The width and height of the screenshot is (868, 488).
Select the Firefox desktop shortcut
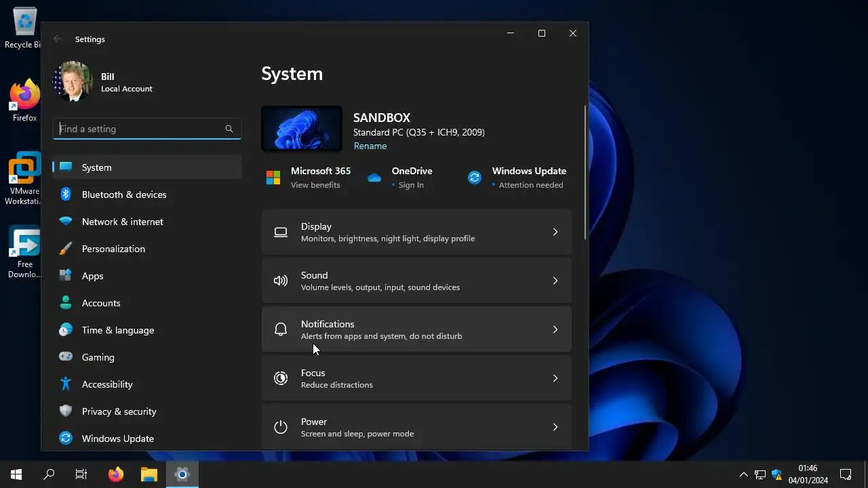click(x=24, y=102)
